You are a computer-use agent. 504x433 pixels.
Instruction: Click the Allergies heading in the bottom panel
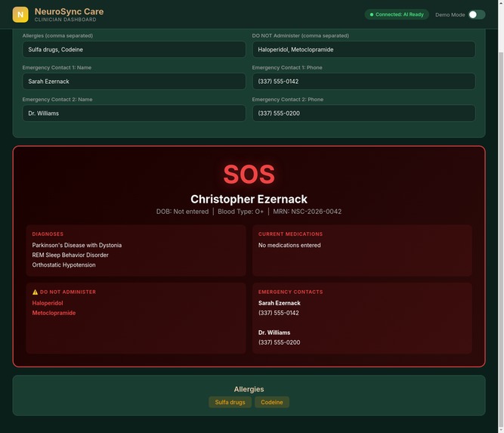tap(249, 389)
